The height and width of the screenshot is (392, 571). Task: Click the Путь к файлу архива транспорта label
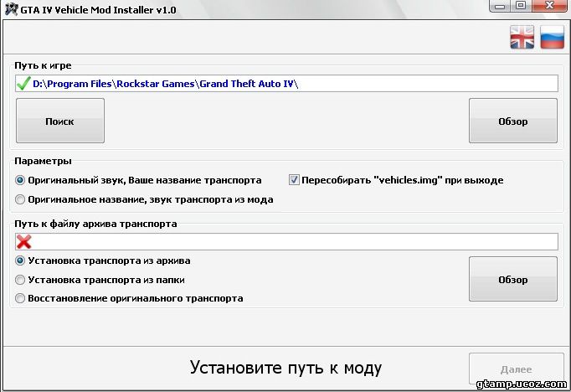(x=95, y=224)
